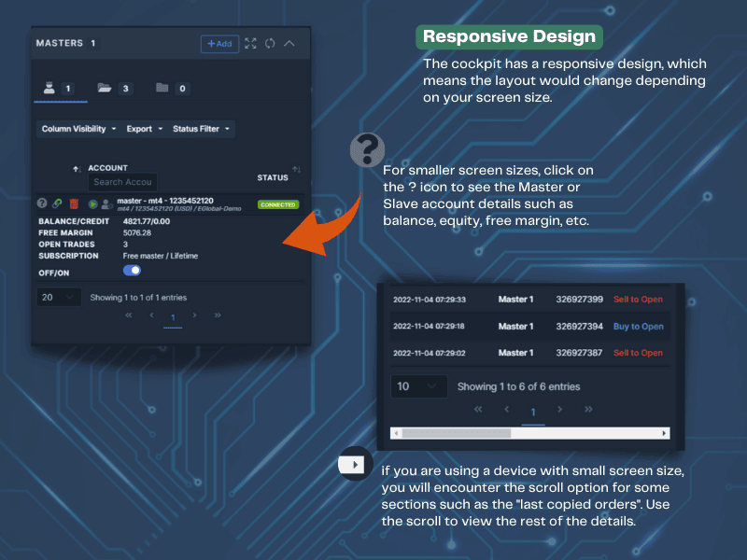The height and width of the screenshot is (560, 747).
Task: Click the green play icon in master row
Action: [x=93, y=203]
